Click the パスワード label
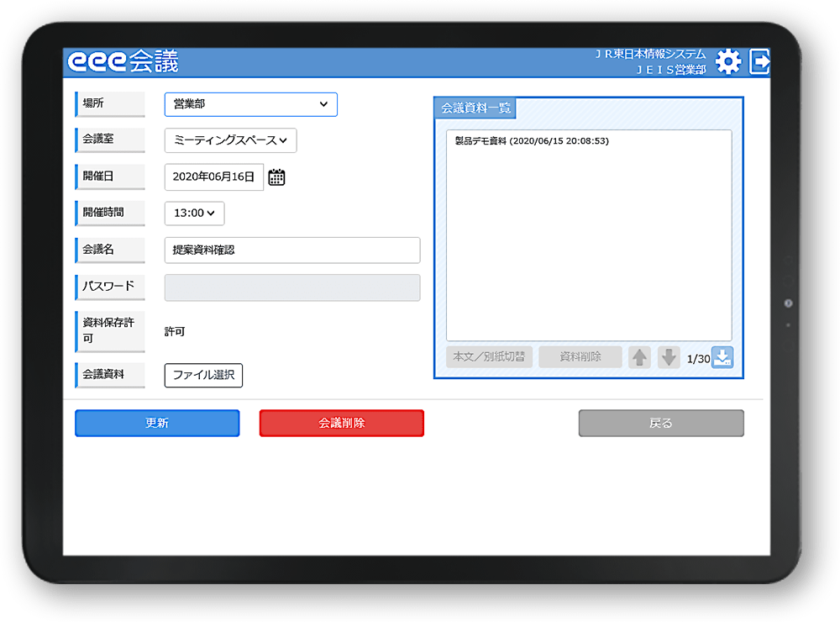Screen dimensions: 840x622 pos(110,287)
